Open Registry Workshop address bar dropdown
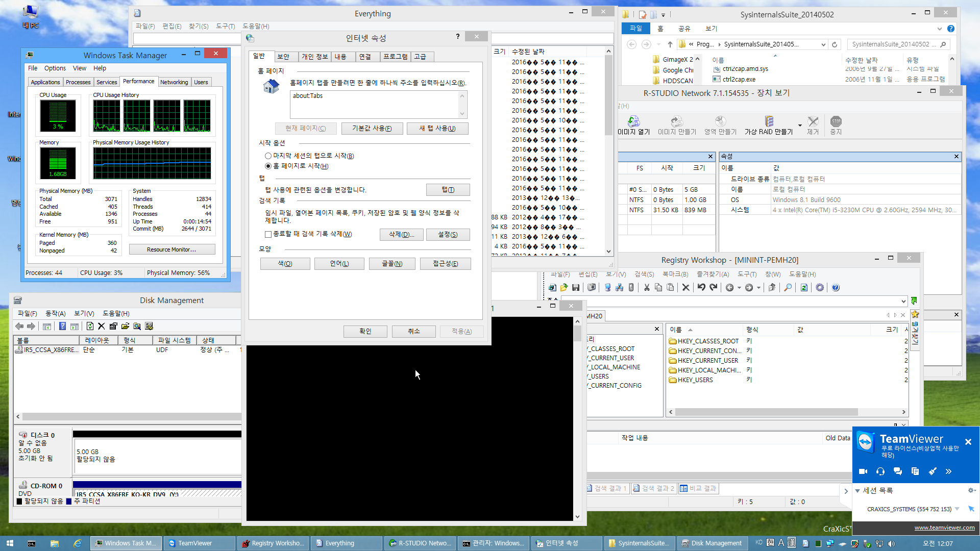This screenshot has width=980, height=551. coord(903,302)
